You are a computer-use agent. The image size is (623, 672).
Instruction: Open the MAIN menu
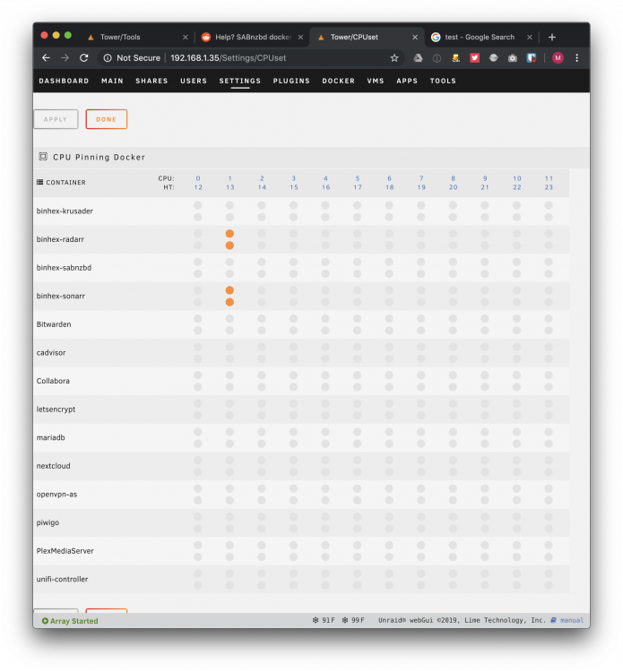click(x=112, y=81)
